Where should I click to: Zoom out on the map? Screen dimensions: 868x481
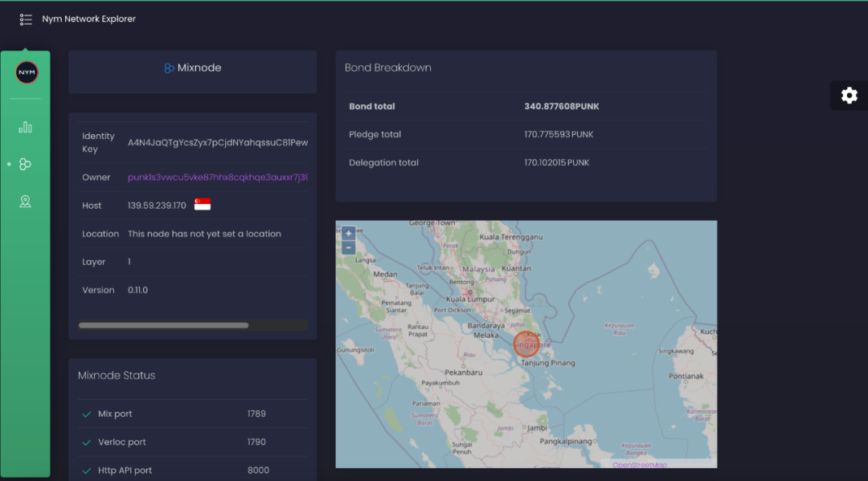348,247
